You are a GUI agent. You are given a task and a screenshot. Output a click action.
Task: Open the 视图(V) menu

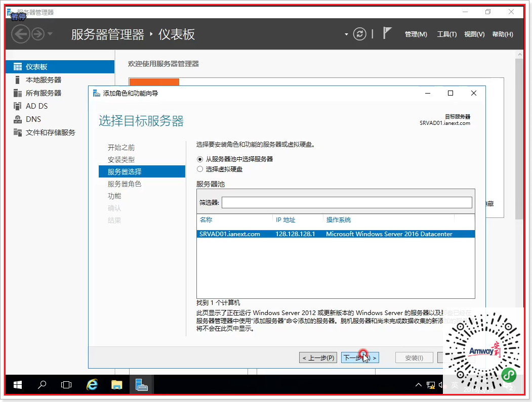pyautogui.click(x=474, y=34)
